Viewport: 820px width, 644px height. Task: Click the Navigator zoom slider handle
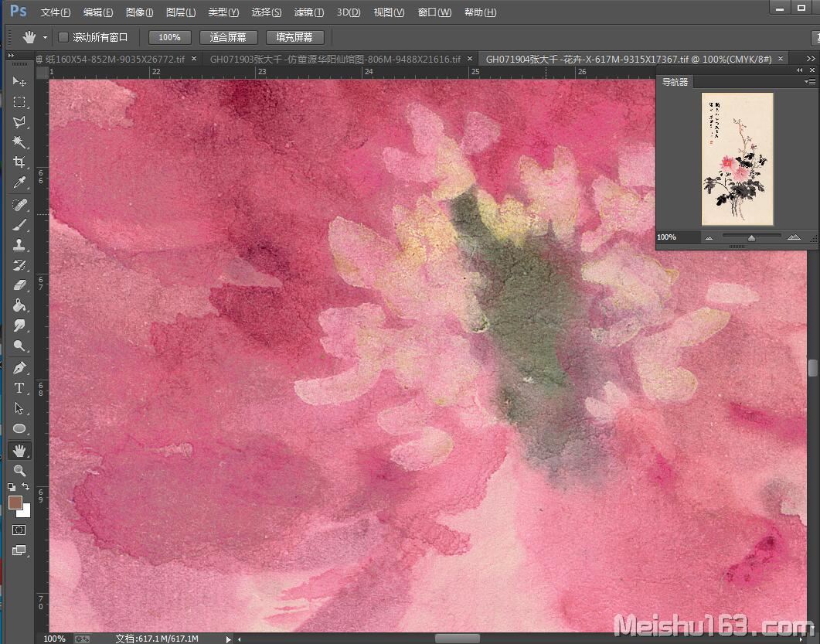click(x=751, y=238)
